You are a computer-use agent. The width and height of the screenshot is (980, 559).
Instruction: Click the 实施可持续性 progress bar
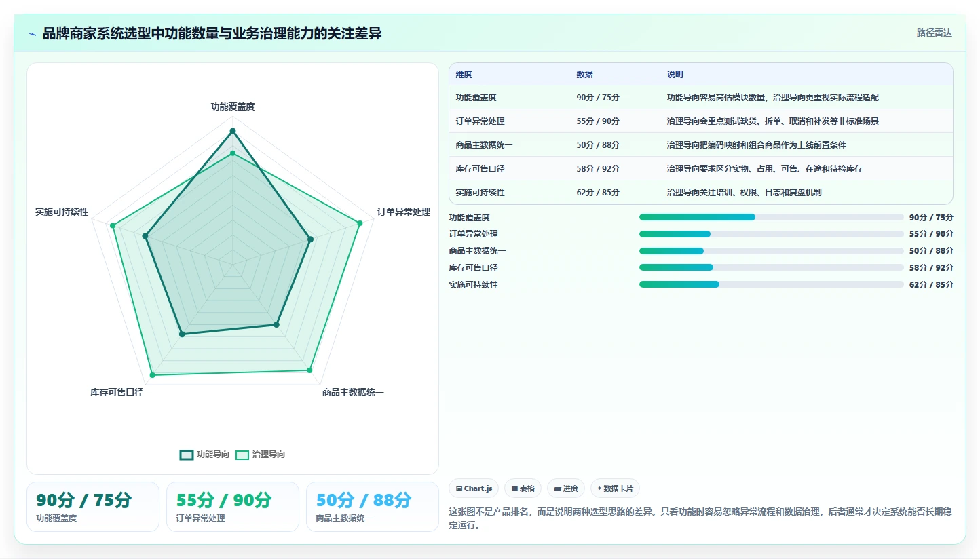click(772, 285)
